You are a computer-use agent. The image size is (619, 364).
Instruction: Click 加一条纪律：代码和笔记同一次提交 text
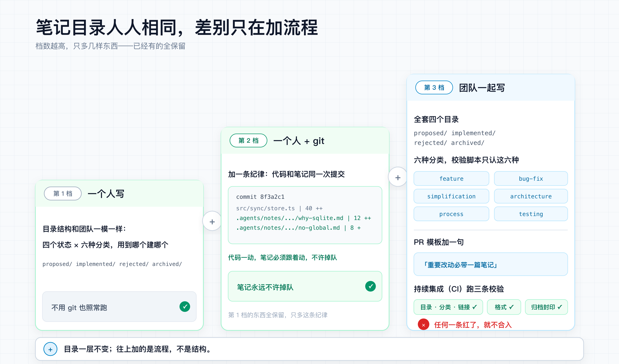(287, 174)
